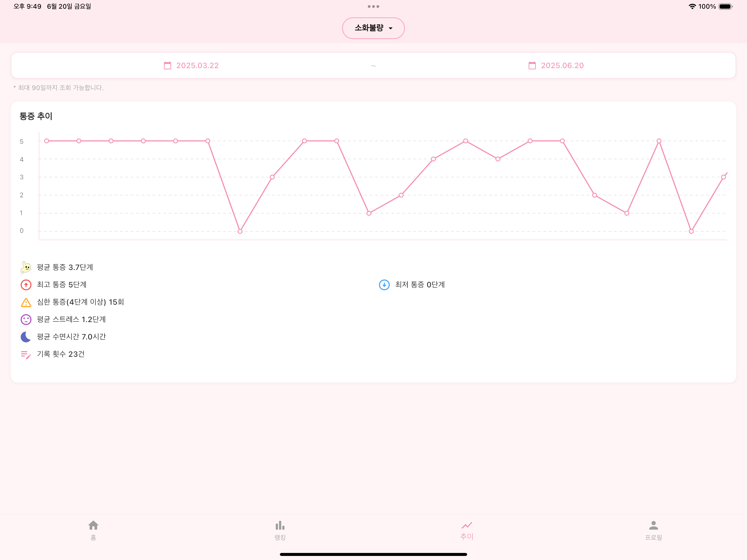Screen dimensions: 747x560
Task: Tap the orange warning triangle icon
Action: (26, 303)
